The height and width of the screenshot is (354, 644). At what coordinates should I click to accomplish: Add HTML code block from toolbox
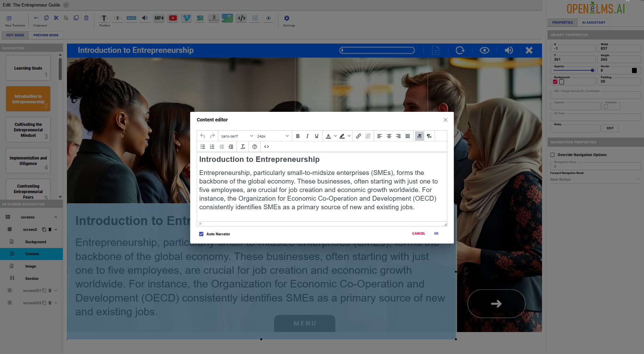pos(242,18)
